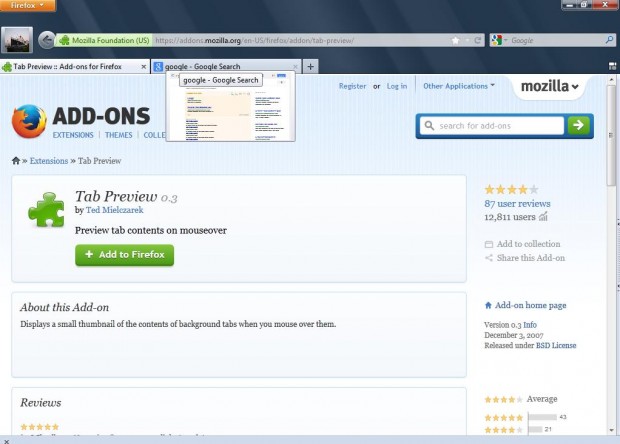The width and height of the screenshot is (620, 444).
Task: Click the home icon in breadcrumb
Action: coord(16,161)
